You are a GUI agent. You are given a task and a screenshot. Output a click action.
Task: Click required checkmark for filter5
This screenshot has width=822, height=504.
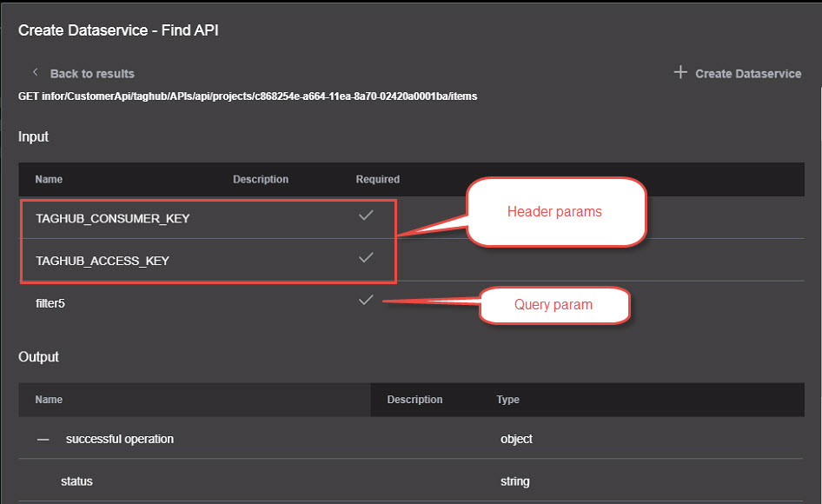click(x=366, y=300)
